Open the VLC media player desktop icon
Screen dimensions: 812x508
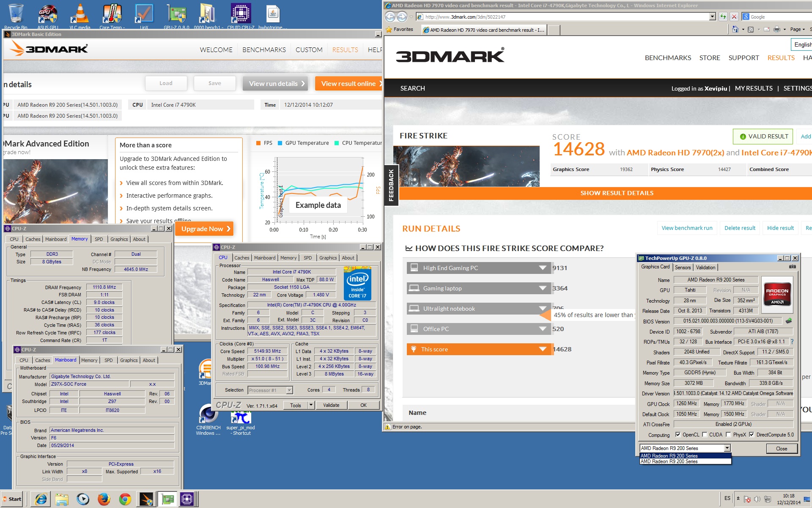click(x=80, y=16)
